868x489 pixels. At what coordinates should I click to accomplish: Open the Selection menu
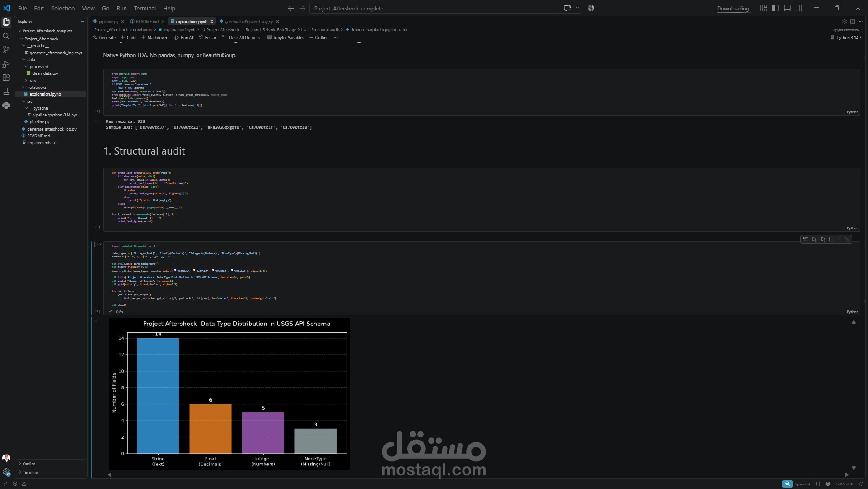tap(63, 8)
